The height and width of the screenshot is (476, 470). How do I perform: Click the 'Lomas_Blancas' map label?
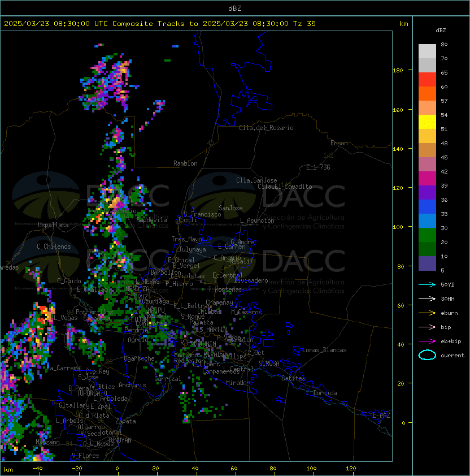(x=324, y=350)
